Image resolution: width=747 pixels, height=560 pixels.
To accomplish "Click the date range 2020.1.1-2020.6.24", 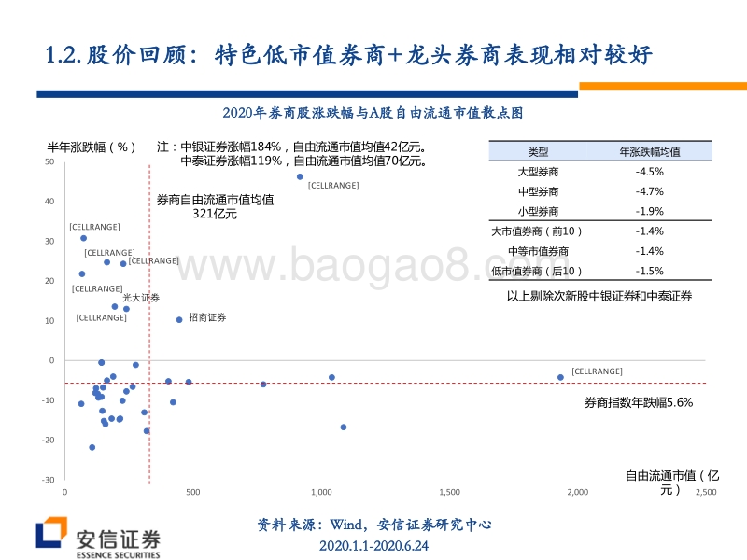I will tap(374, 546).
